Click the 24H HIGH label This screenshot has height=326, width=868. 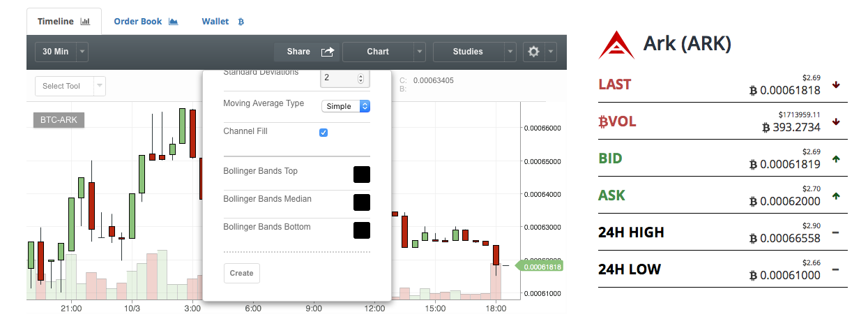pos(631,232)
